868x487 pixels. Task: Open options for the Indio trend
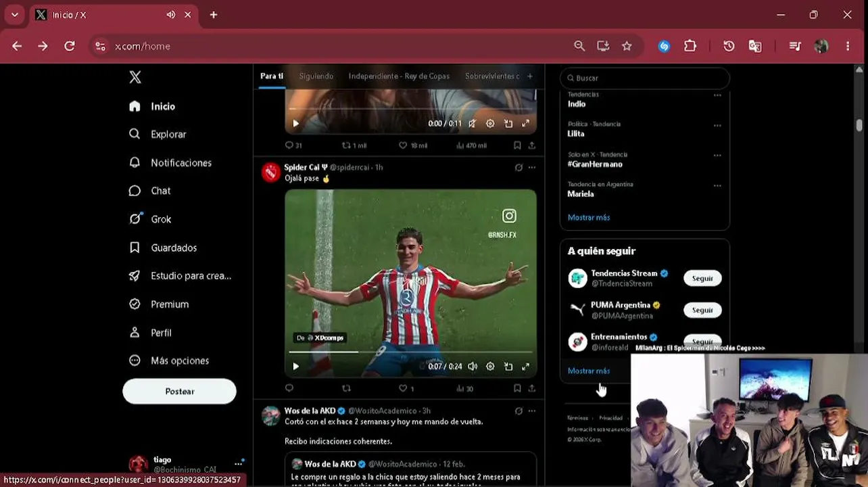(717, 95)
